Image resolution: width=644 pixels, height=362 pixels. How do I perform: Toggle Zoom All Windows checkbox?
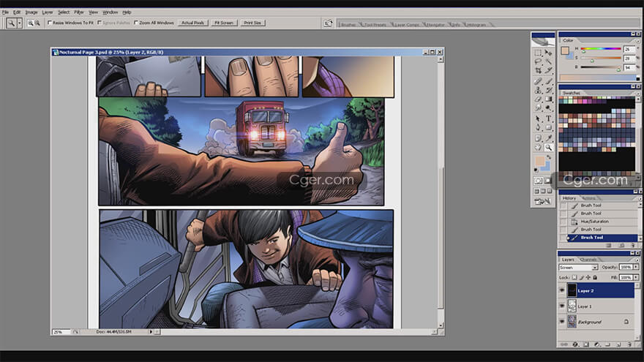pos(136,23)
